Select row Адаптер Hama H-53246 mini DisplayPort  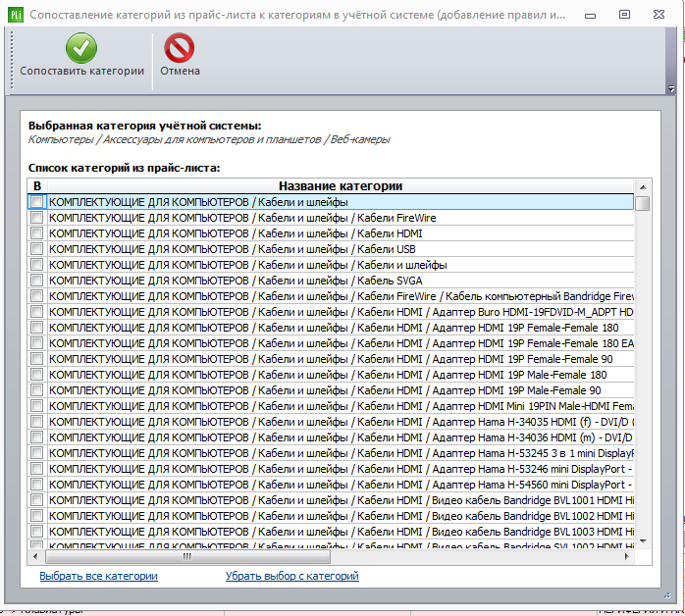[341, 469]
